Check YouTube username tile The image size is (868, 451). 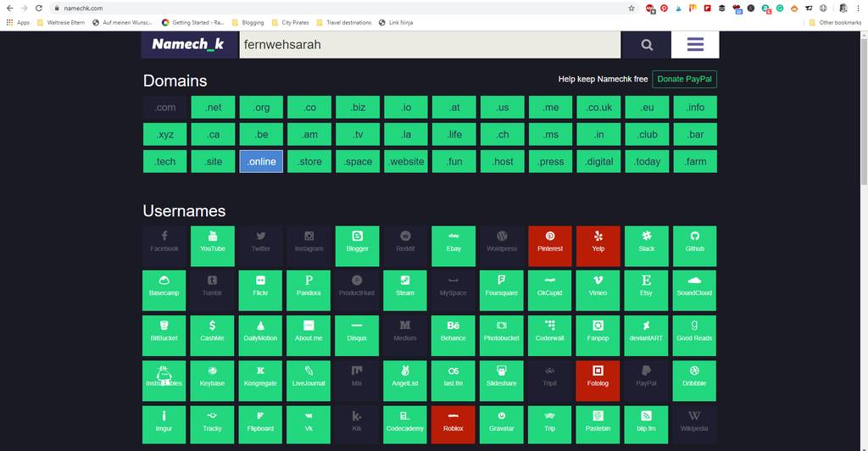pos(213,246)
